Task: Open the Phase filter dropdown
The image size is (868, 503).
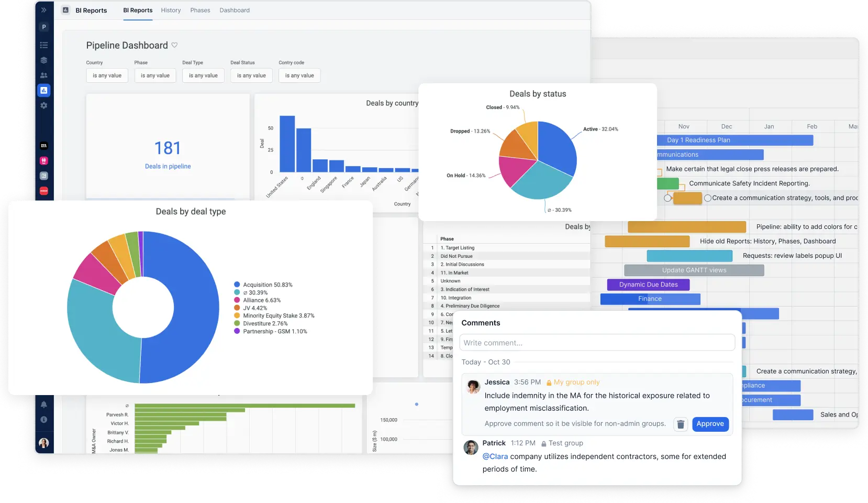Action: pyautogui.click(x=155, y=75)
